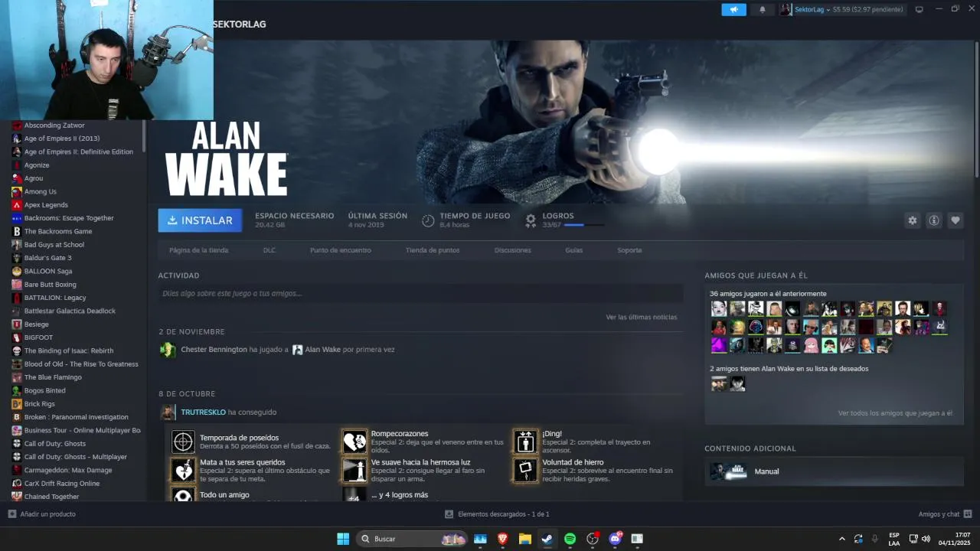Image resolution: width=980 pixels, height=551 pixels.
Task: Switch to Big Picture mode icon
Action: [x=919, y=9]
